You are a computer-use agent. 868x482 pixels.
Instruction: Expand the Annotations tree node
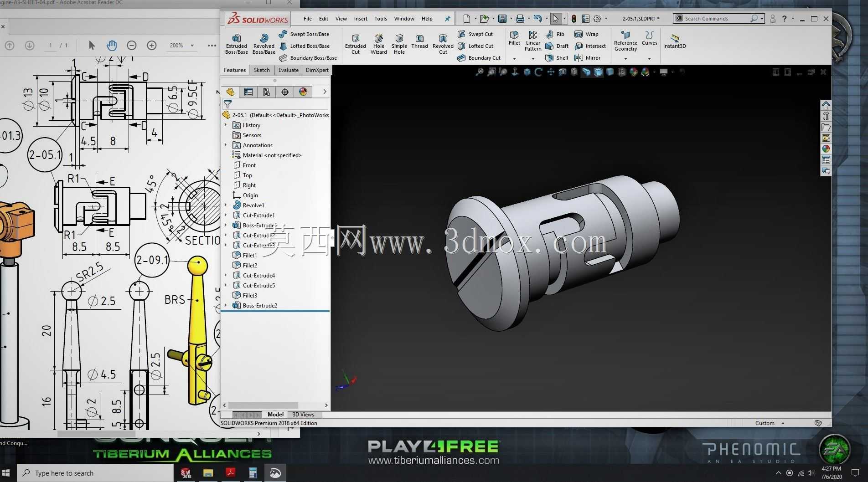tap(226, 145)
